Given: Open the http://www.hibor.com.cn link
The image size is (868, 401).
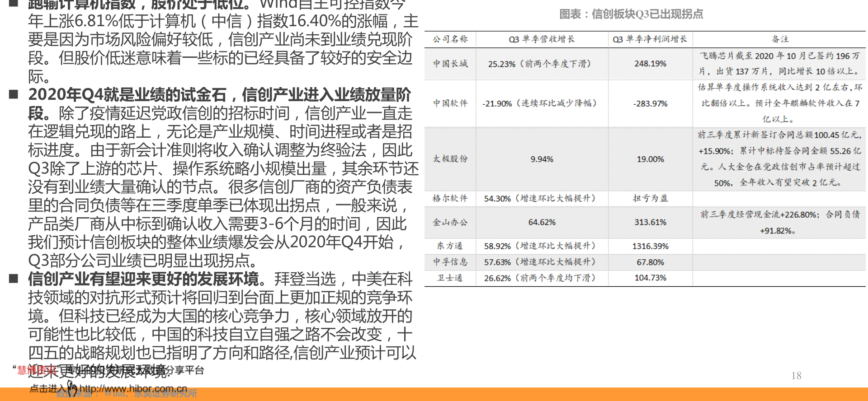Looking at the screenshot, I should point(133,388).
